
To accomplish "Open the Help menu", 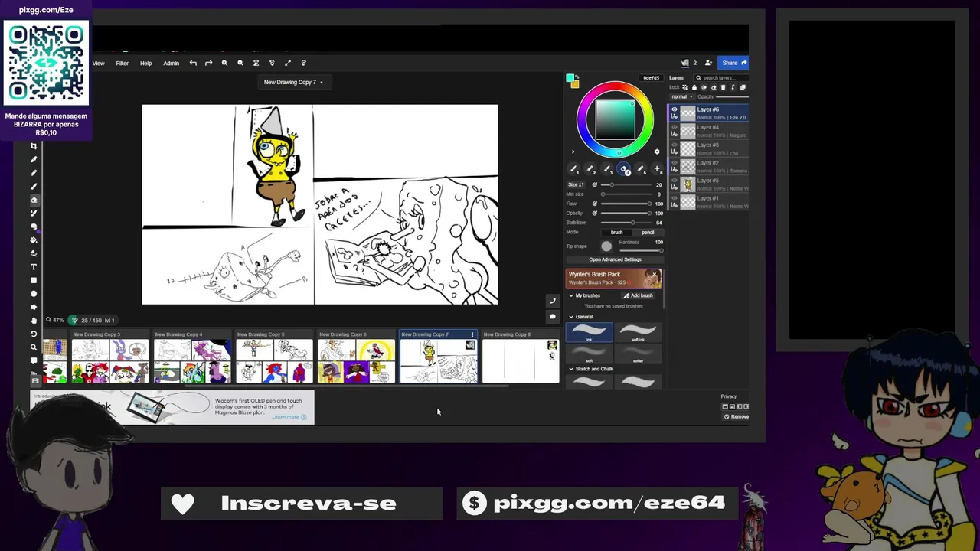I will 145,63.
